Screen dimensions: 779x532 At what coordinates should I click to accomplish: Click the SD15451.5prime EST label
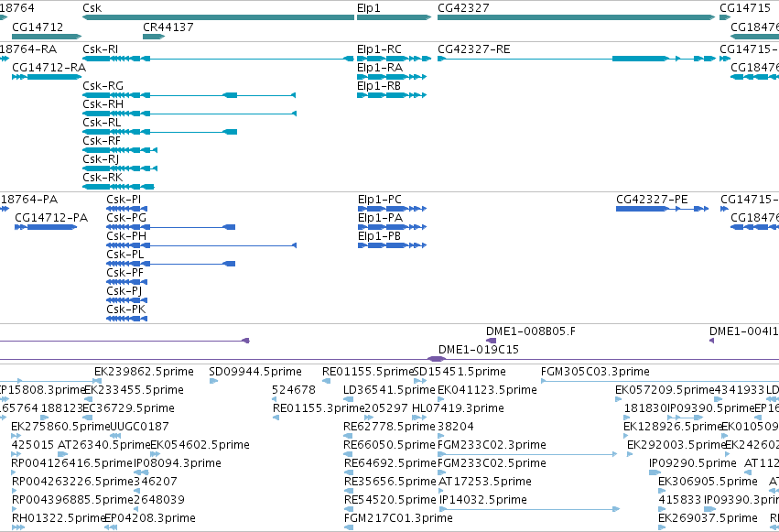pyautogui.click(x=460, y=372)
